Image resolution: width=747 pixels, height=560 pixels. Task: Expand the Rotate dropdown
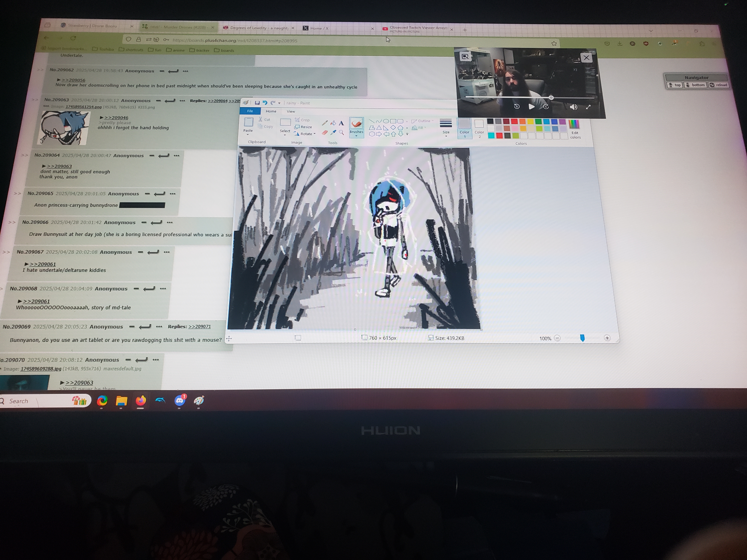[314, 134]
